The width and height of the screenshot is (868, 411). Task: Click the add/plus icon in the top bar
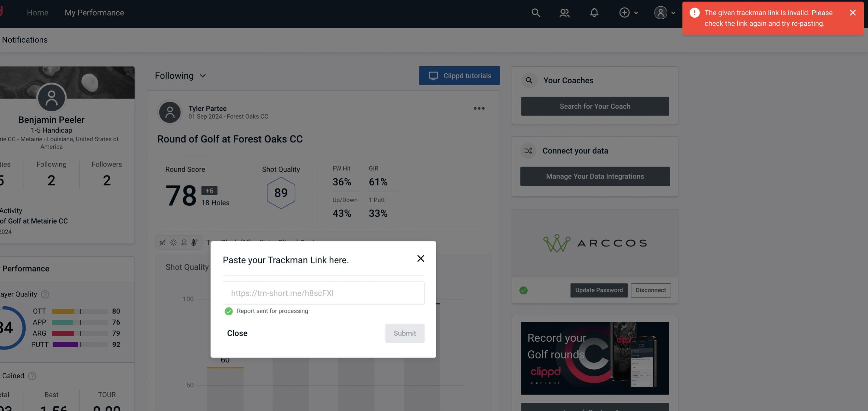point(625,12)
